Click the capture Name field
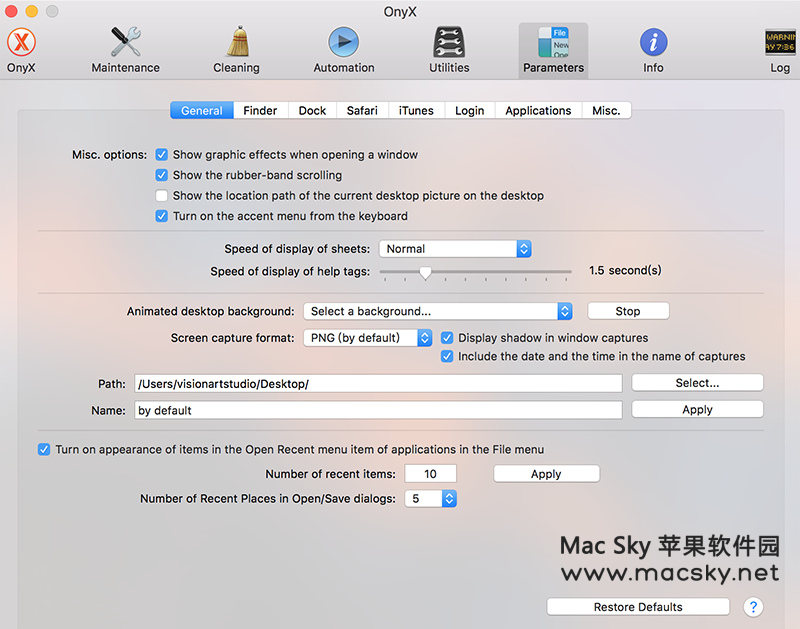Screen dimensions: 800x629 tap(378, 410)
